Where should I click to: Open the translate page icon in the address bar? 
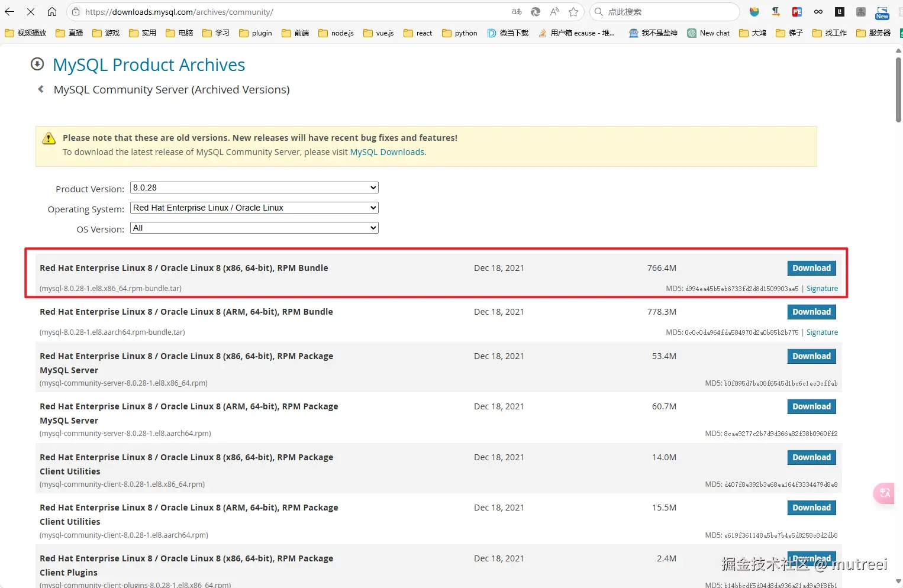pyautogui.click(x=517, y=12)
